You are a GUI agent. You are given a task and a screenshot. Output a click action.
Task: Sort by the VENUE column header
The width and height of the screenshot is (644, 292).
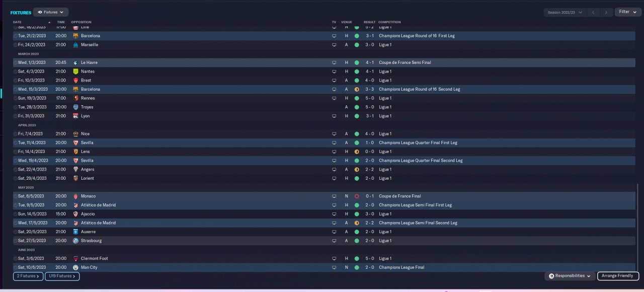347,22
